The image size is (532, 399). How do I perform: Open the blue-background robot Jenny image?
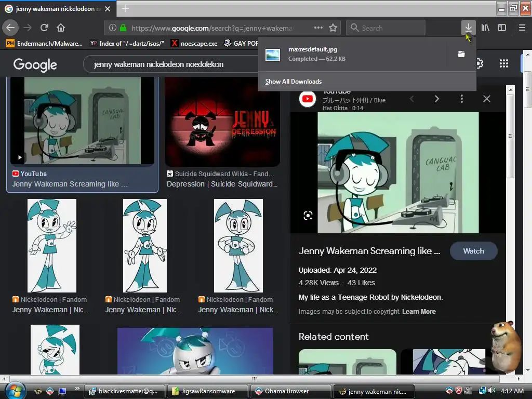195,351
